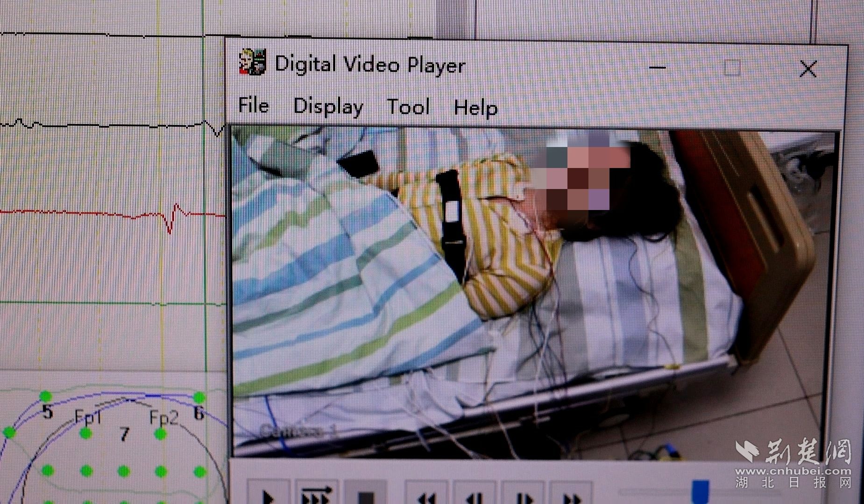Close the Digital Video Player window
864x504 pixels.
[807, 70]
